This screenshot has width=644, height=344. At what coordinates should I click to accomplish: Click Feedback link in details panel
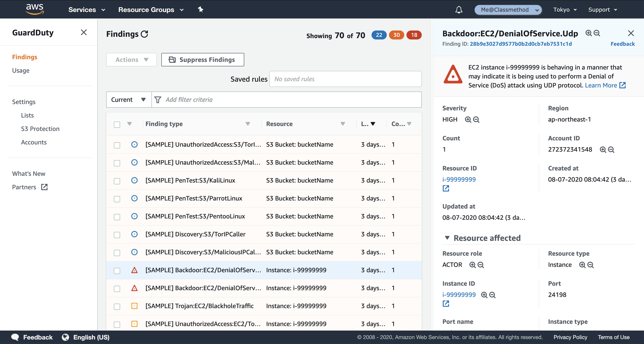point(622,44)
